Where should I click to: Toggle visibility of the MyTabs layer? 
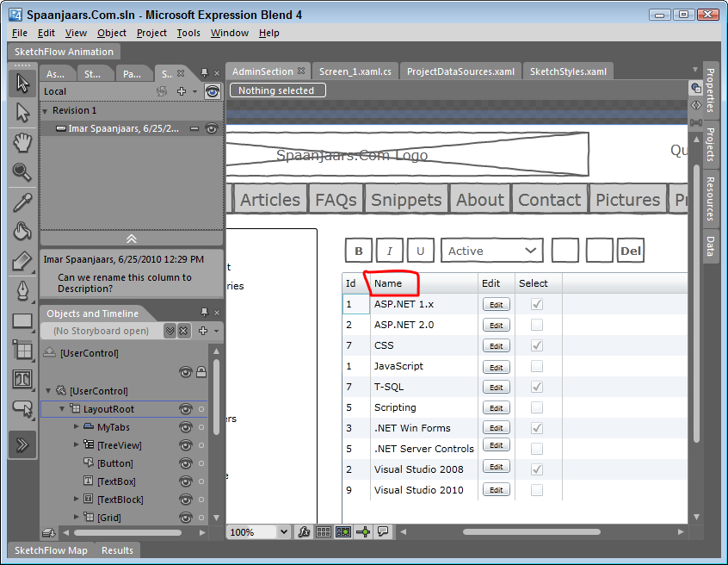(185, 427)
